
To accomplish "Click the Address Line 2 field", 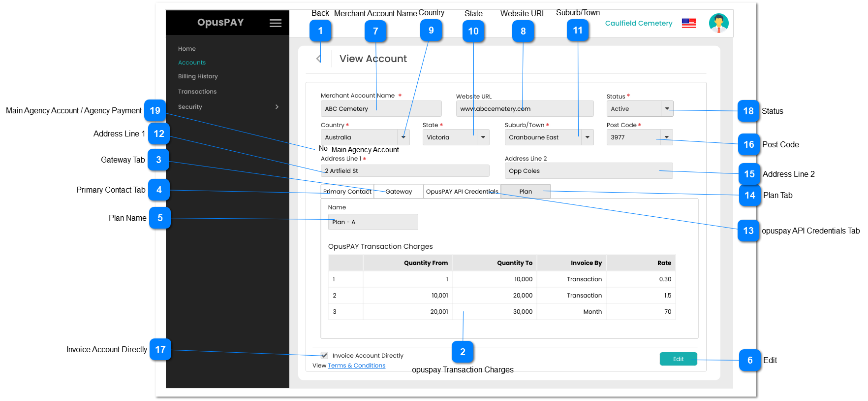I will [589, 171].
